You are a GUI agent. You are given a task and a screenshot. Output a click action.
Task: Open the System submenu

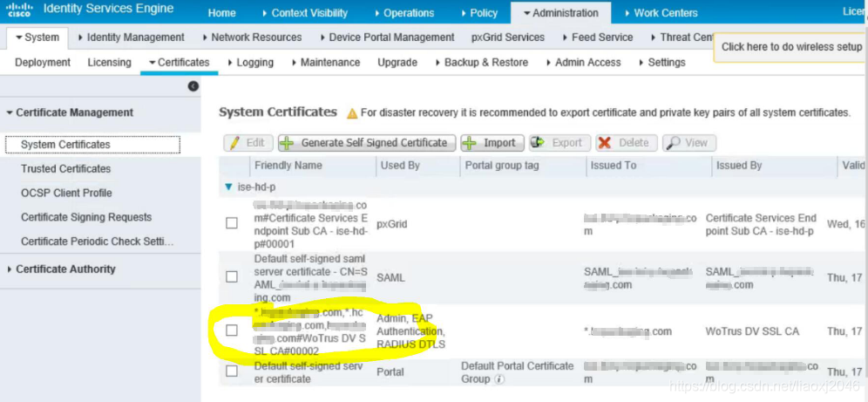[37, 37]
